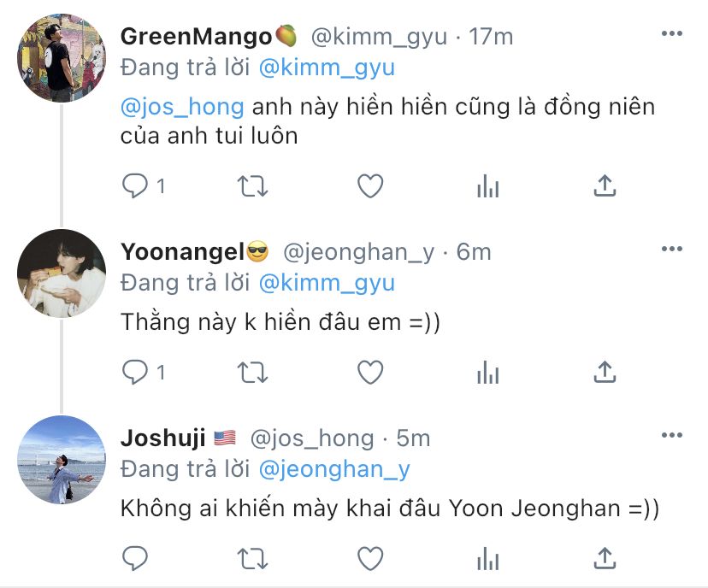
Task: Like Yoonangel's reply tweet
Action: click(x=370, y=373)
